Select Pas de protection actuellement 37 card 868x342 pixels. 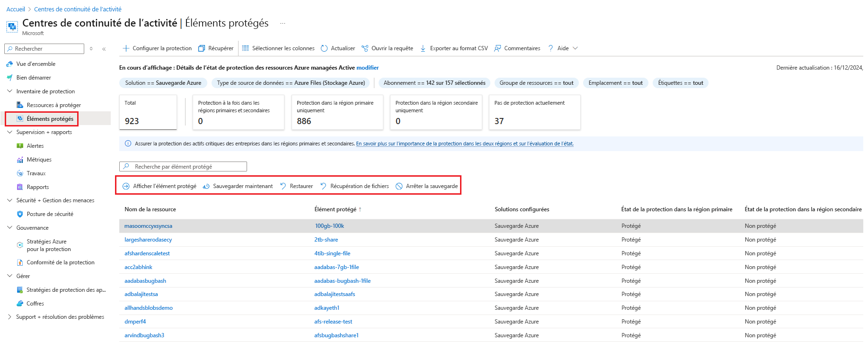534,112
